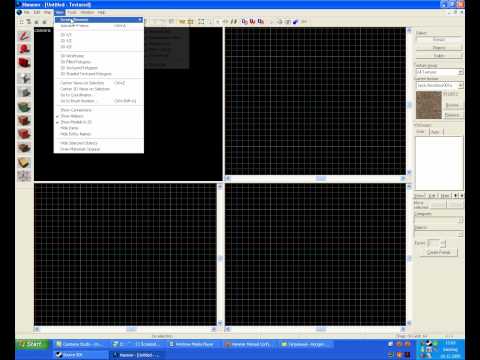The height and width of the screenshot is (360, 480).
Task: Open the Help menu
Action: coord(101,12)
